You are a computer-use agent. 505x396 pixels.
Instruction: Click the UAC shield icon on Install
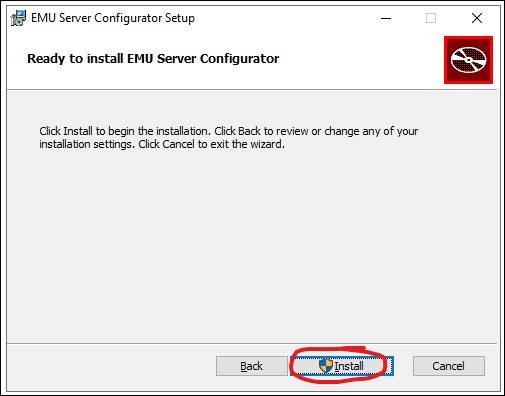point(326,366)
